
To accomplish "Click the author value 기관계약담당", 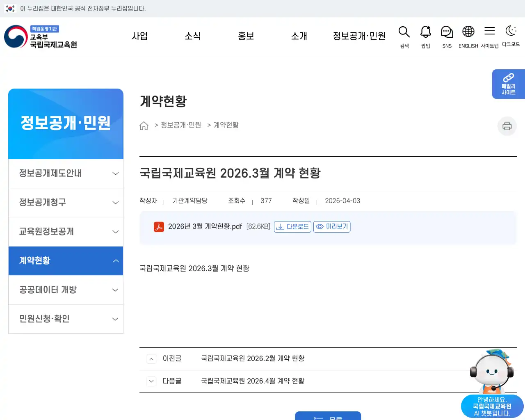I will [x=189, y=201].
